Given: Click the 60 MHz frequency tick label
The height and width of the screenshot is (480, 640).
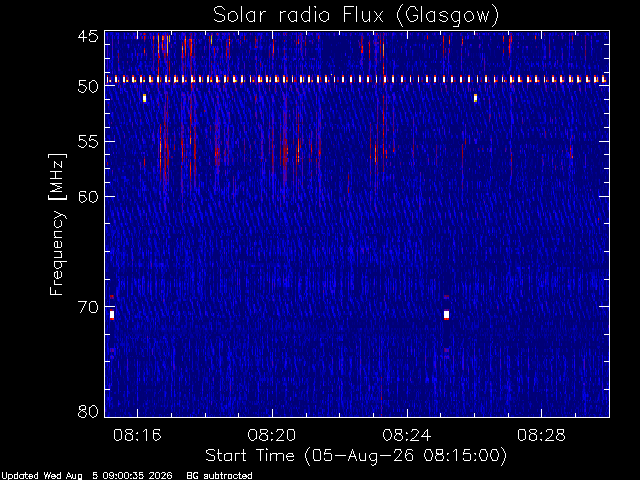Looking at the screenshot, I should pyautogui.click(x=88, y=196).
